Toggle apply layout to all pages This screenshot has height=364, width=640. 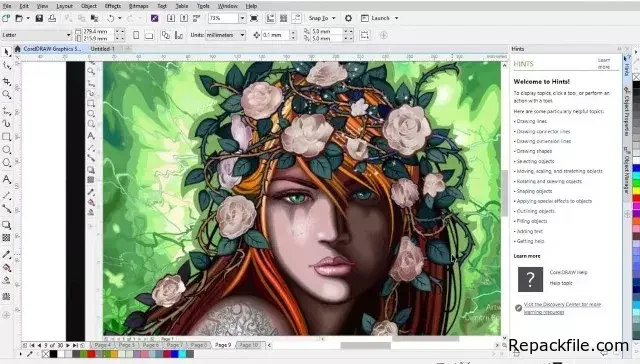pos(166,35)
